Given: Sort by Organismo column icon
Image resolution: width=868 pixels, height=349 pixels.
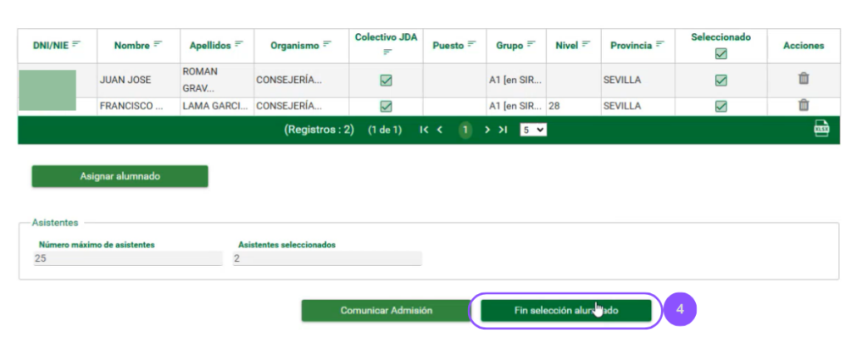Looking at the screenshot, I should tap(327, 43).
